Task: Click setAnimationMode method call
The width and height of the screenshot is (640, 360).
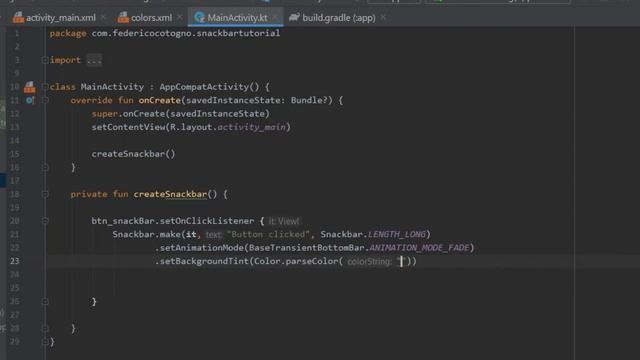Action: pyautogui.click(x=202, y=248)
